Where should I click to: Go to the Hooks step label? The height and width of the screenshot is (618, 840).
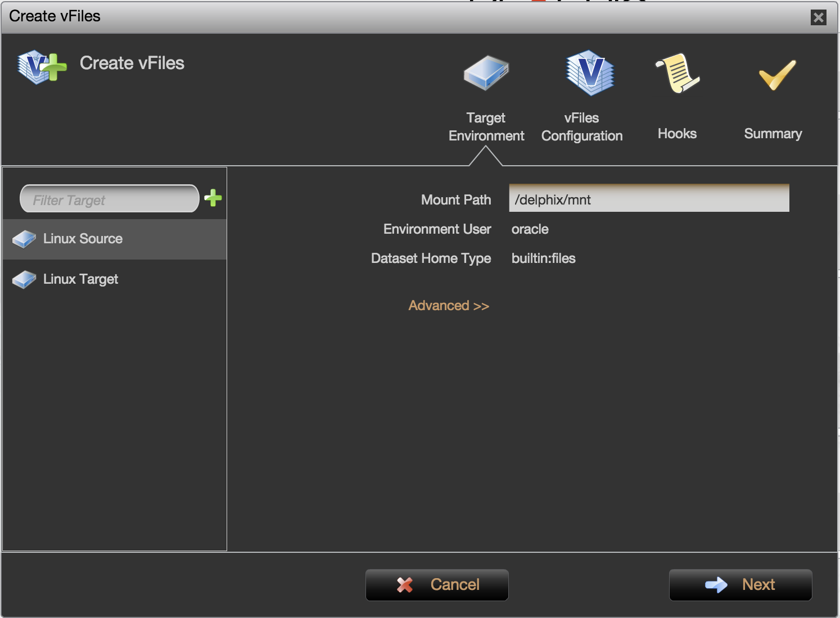[x=677, y=134]
